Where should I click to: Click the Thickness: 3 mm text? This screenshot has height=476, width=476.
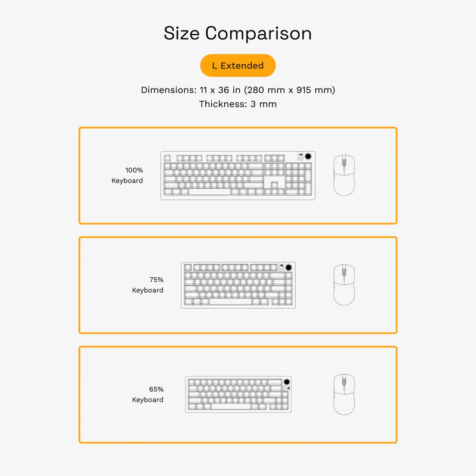click(x=238, y=104)
